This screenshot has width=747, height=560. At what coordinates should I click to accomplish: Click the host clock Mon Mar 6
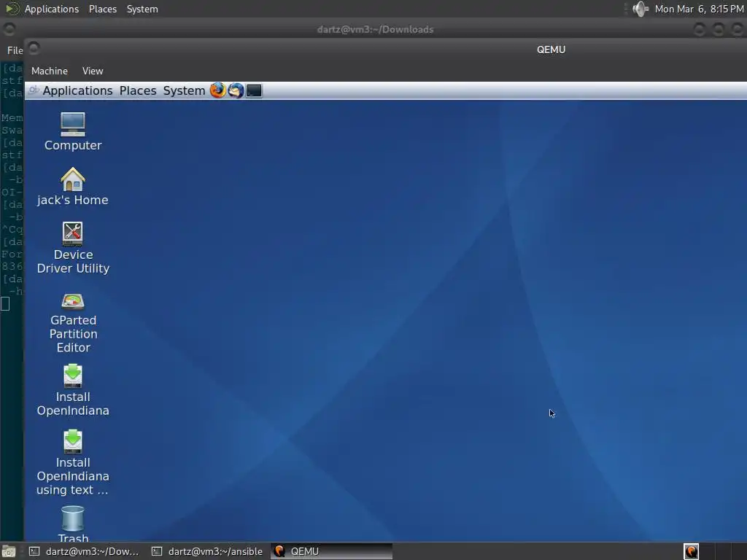699,9
